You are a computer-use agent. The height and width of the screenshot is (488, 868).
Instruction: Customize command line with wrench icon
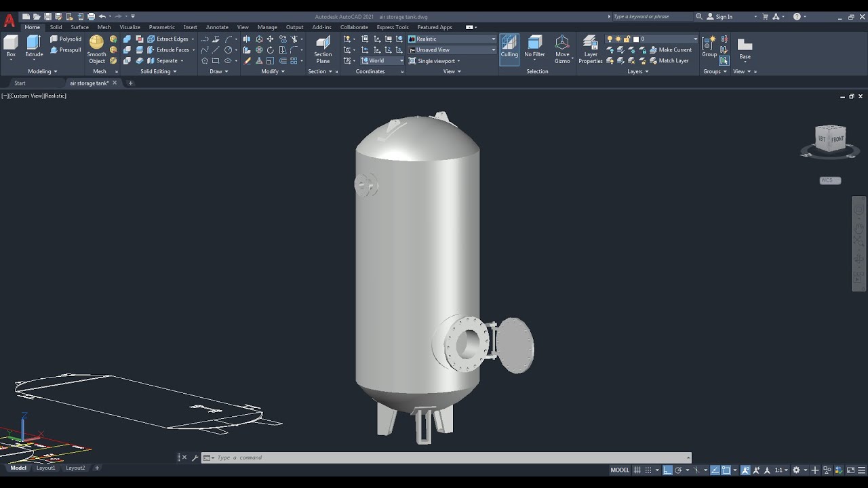coord(195,457)
